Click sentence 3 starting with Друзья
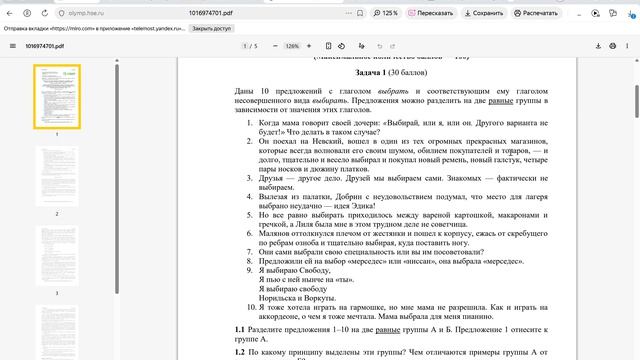Viewport: 640px width, 360px height. click(403, 183)
